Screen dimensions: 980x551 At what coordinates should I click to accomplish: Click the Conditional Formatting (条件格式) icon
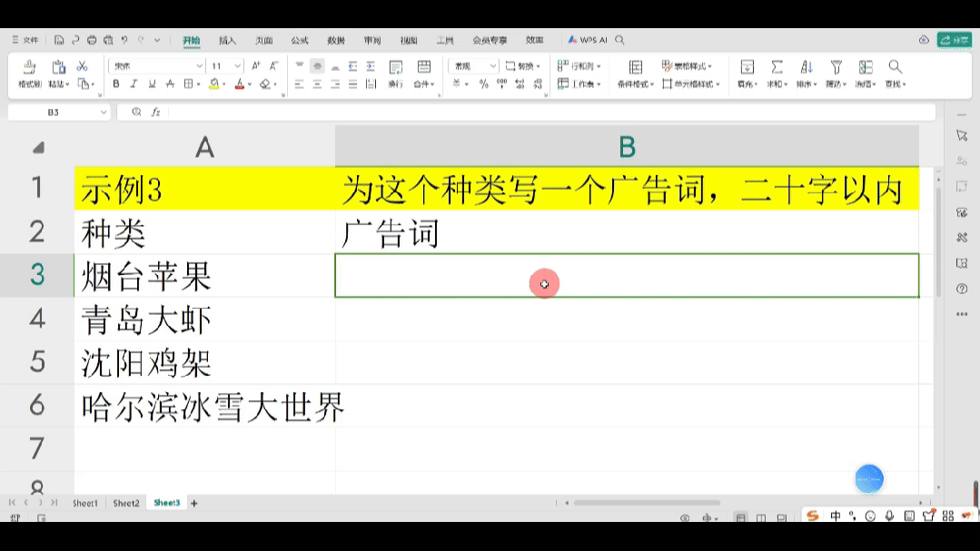pyautogui.click(x=636, y=67)
